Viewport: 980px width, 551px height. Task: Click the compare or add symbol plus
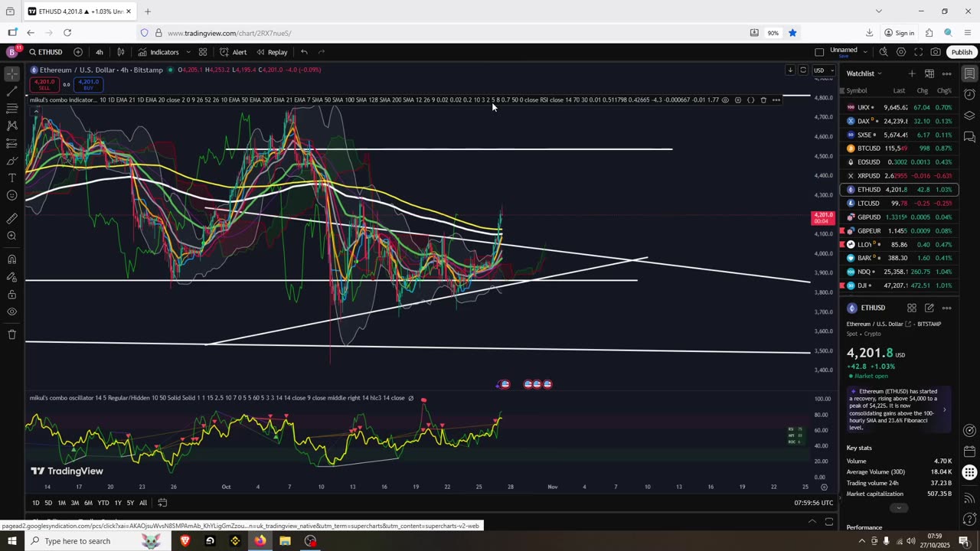click(x=78, y=52)
